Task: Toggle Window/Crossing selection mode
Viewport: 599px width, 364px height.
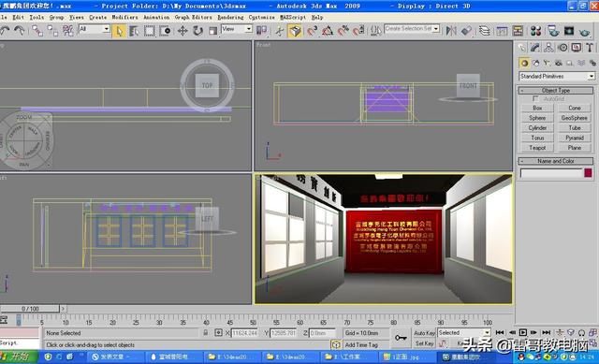Action: (165, 31)
